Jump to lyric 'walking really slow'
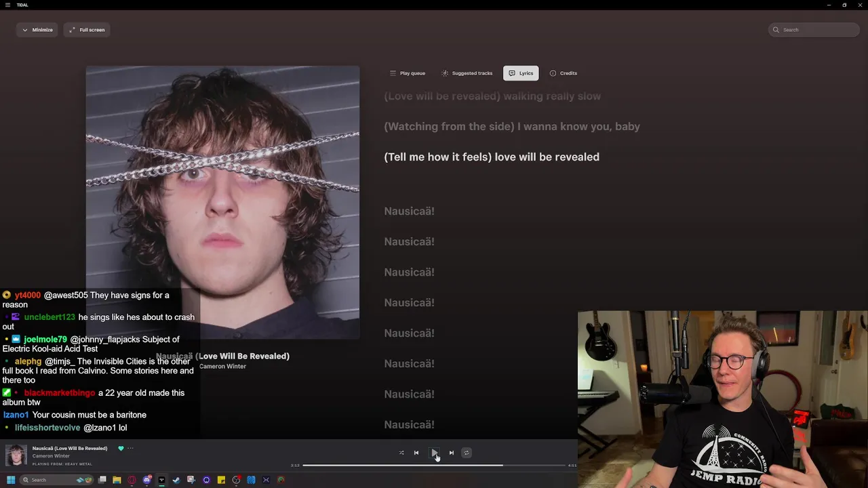The height and width of the screenshot is (488, 868). pyautogui.click(x=551, y=96)
